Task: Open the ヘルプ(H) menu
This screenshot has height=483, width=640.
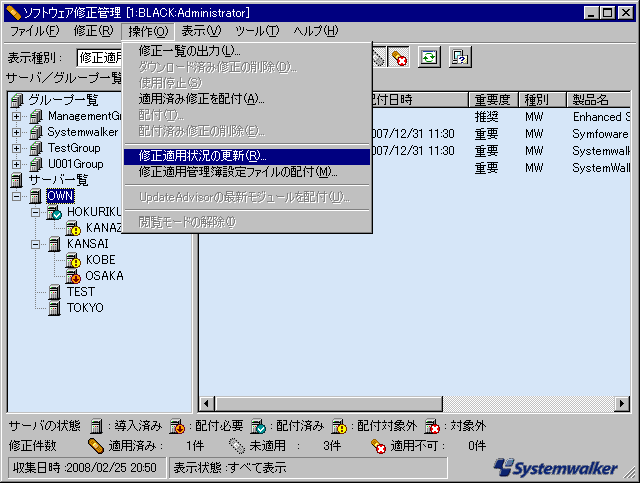Action: pos(316,31)
